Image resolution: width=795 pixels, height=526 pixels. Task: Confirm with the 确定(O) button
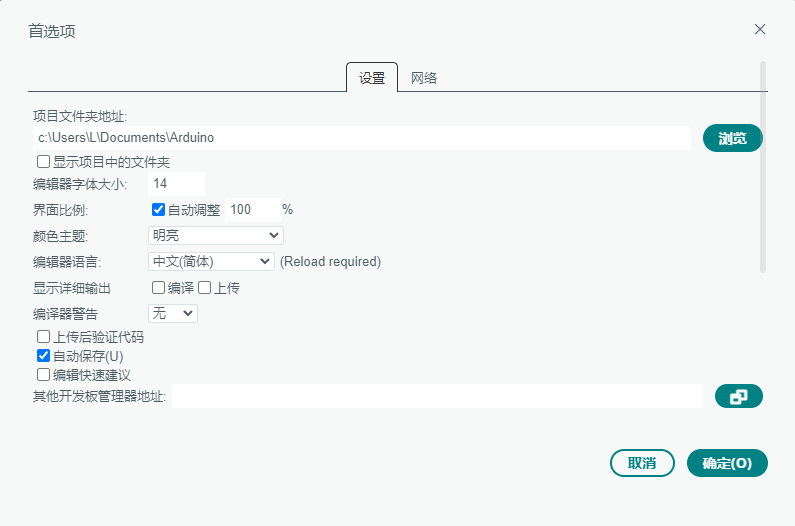click(726, 463)
